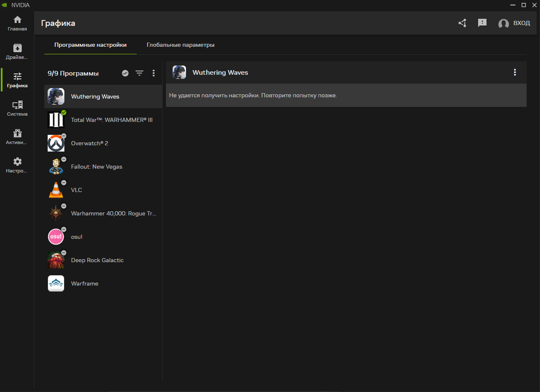
Task: Click the VLC traffic cone icon
Action: (x=56, y=190)
